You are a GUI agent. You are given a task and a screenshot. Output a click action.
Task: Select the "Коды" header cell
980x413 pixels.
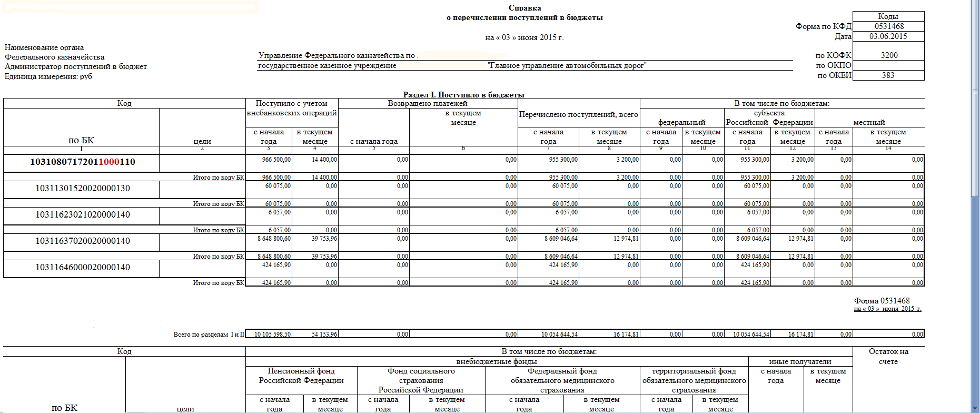coord(888,16)
